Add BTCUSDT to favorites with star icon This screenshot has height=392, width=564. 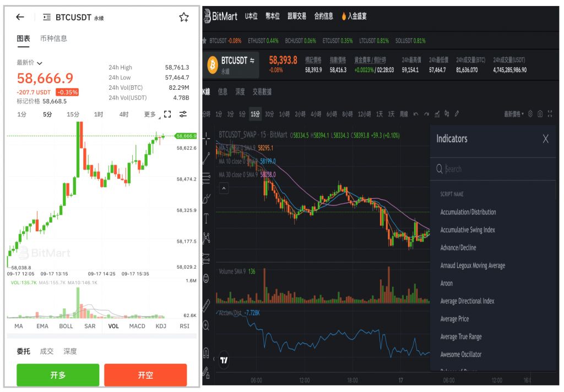tap(184, 17)
